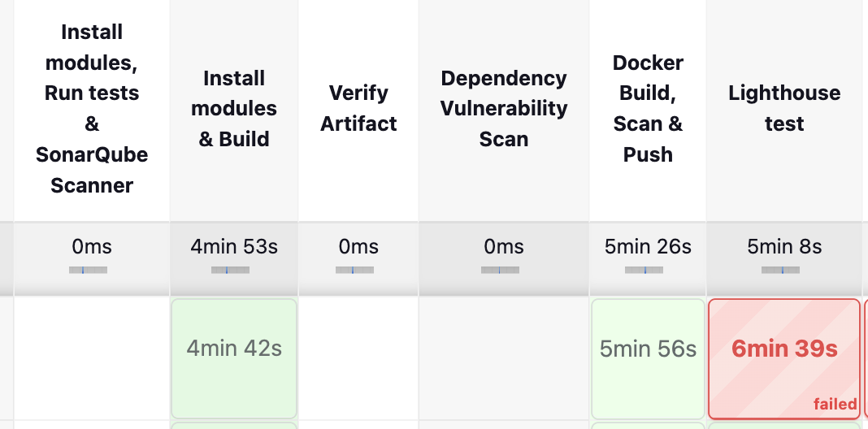Click the average duration bar under 4min 53s
Screen dimensions: 868x429
pyautogui.click(x=230, y=270)
